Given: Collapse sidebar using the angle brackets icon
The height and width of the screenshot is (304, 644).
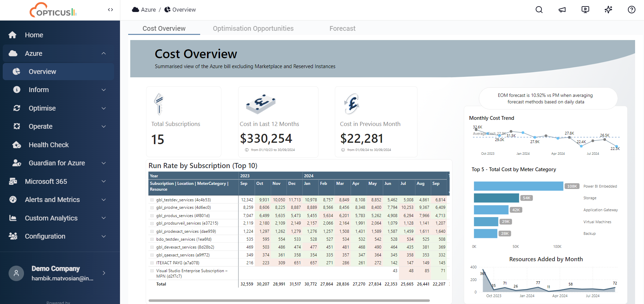Looking at the screenshot, I should click(110, 10).
